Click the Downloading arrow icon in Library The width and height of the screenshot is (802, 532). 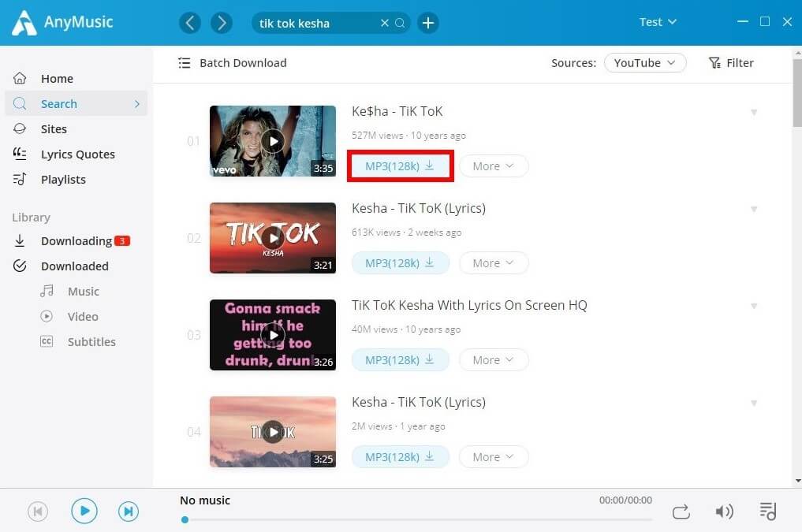pos(20,240)
